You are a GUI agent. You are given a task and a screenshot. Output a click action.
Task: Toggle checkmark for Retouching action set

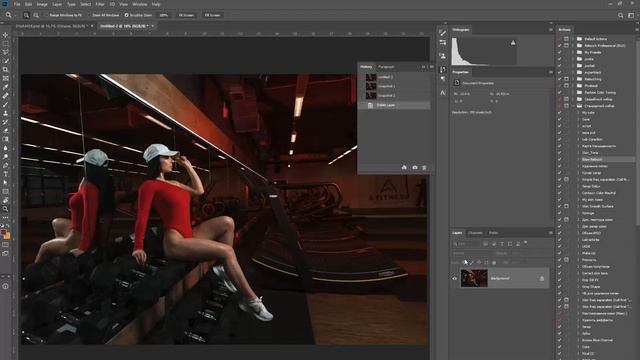559,79
